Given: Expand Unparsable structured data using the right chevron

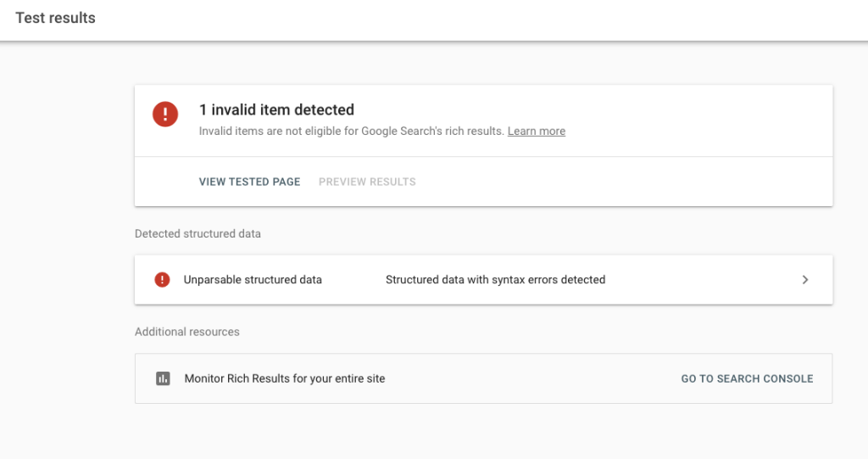Looking at the screenshot, I should pyautogui.click(x=805, y=280).
